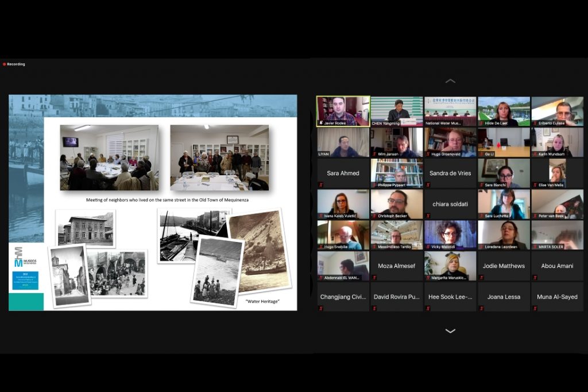Click the muted mic icon on Moza Almesef's tile
The width and height of the screenshot is (588, 392).
374,278
